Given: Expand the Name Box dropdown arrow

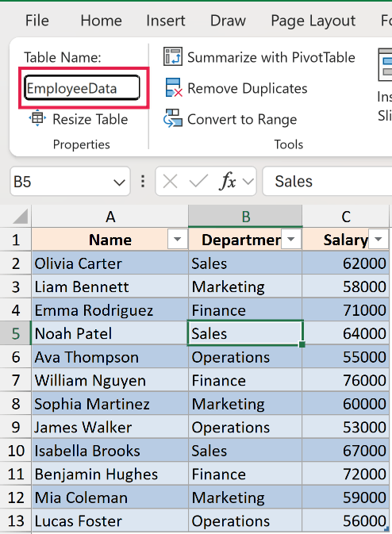Looking at the screenshot, I should [x=119, y=182].
